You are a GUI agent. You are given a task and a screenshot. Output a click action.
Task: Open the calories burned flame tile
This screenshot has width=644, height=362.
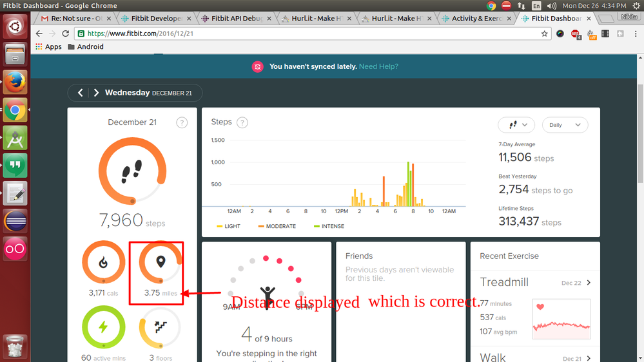(103, 262)
